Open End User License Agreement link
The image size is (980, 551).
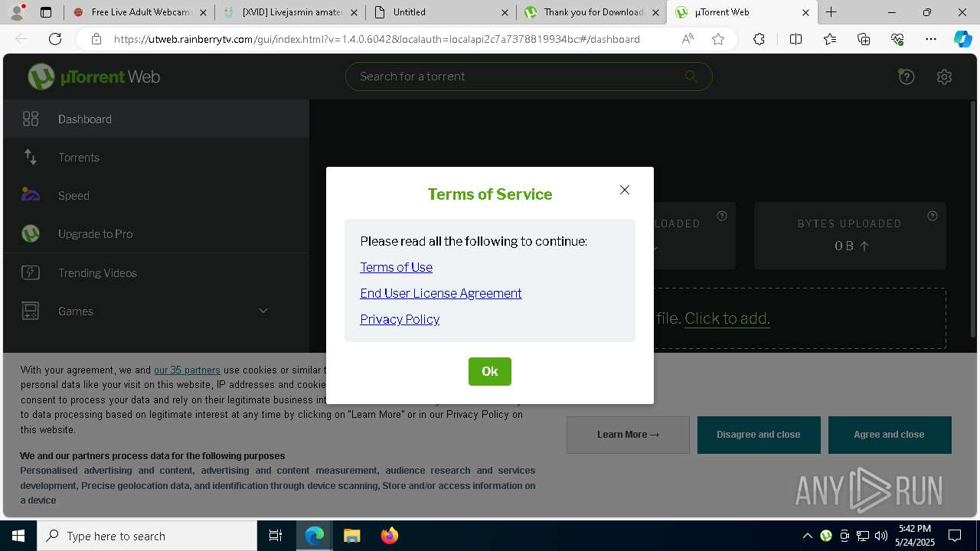[441, 293]
